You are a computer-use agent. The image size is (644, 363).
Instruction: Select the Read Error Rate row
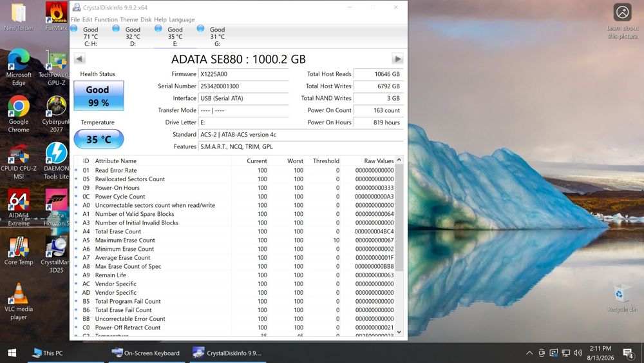pos(234,170)
